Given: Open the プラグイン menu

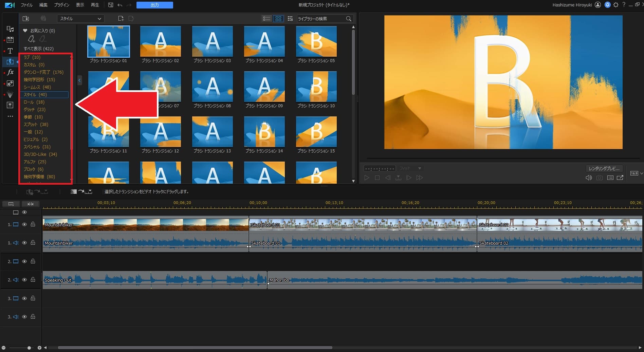Looking at the screenshot, I should (x=62, y=5).
